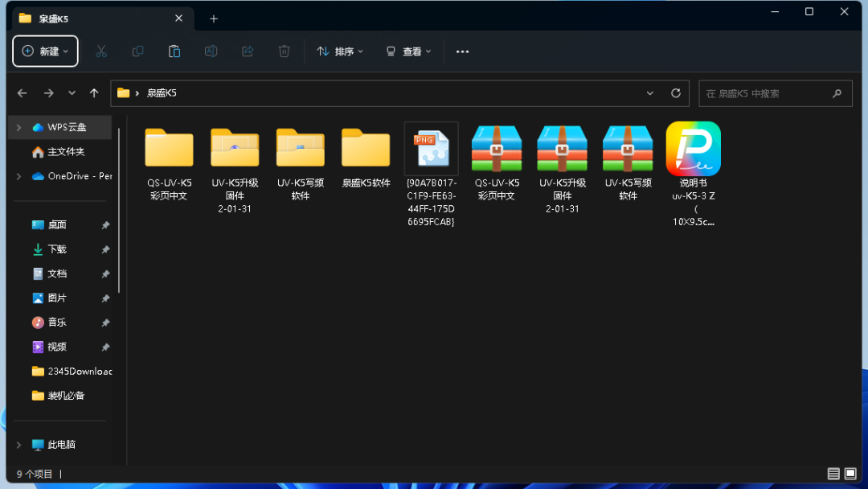868x489 pixels.
Task: Open the PNG image file 90A7B017
Action: [x=432, y=150]
